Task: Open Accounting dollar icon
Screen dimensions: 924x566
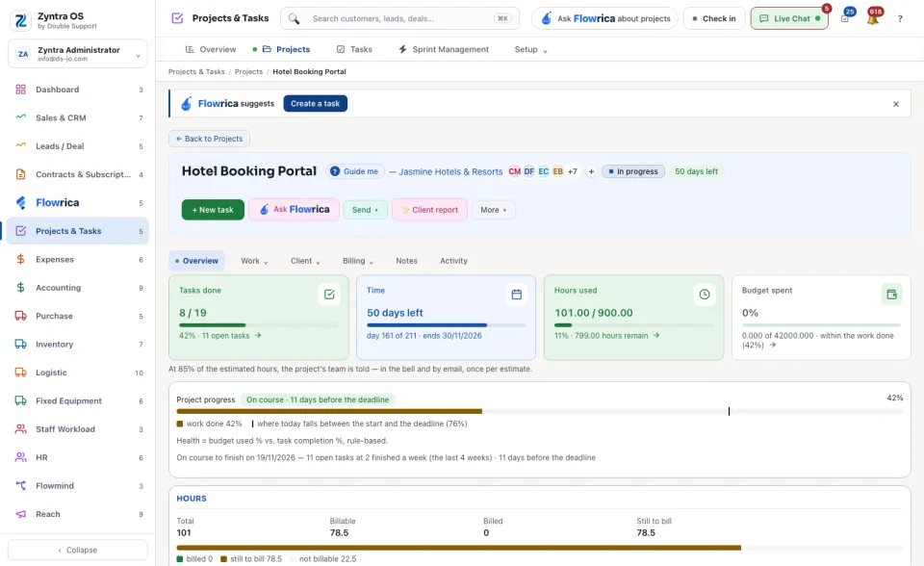Action: click(20, 288)
